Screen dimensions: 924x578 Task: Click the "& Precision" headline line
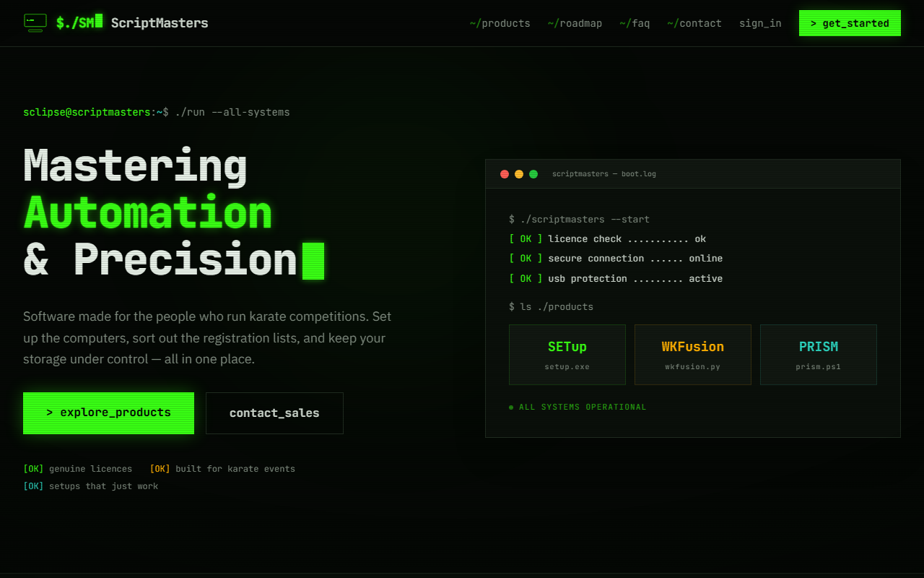tap(160, 259)
